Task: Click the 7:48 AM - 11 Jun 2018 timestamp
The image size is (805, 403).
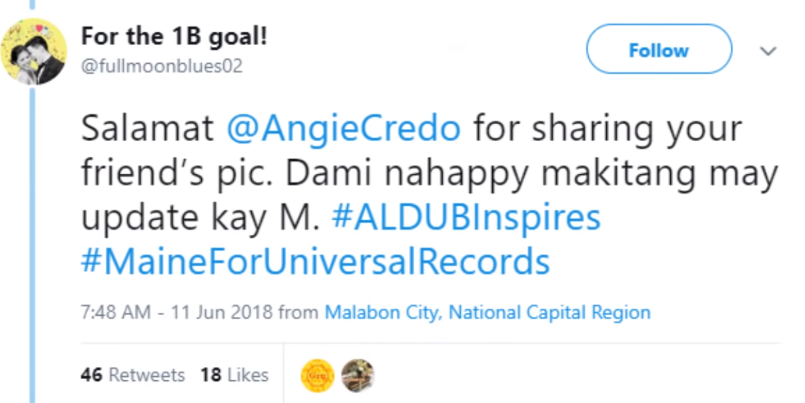Action: [x=177, y=312]
